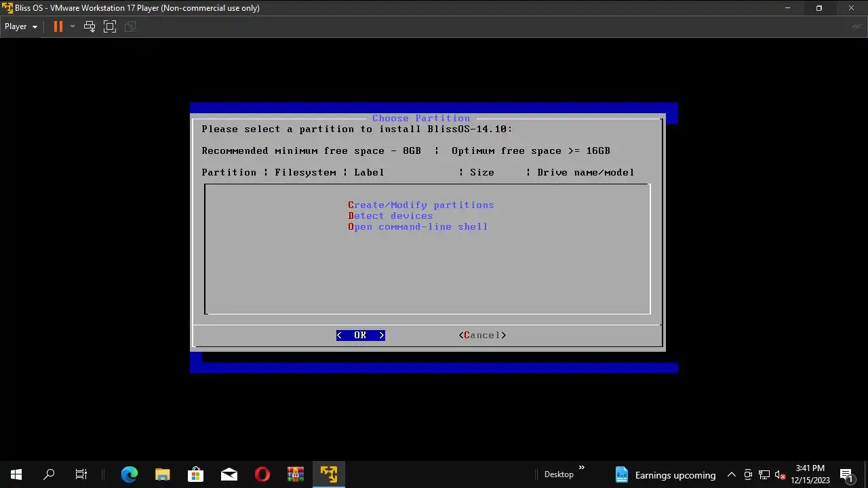This screenshot has height=488, width=868.
Task: Expand Desktop toolbar chevron
Action: [x=581, y=468]
